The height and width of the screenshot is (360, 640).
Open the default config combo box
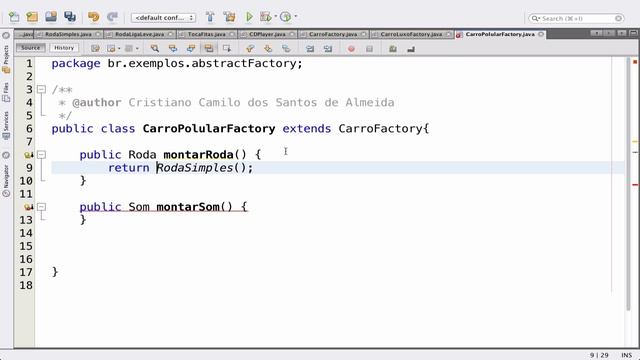[163, 18]
